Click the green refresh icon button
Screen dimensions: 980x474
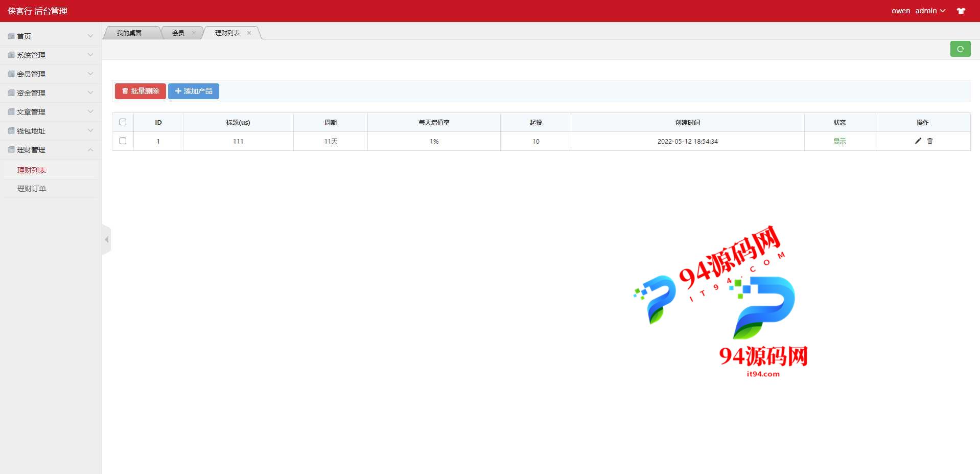pos(960,49)
